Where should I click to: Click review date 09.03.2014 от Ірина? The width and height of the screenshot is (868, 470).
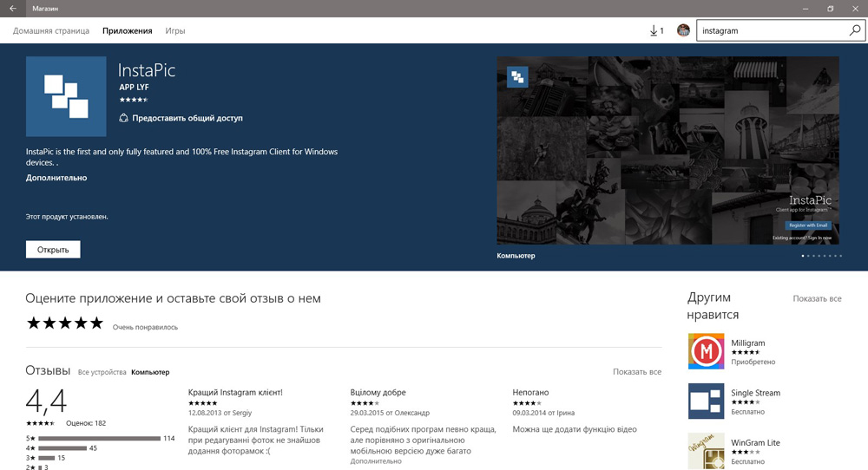543,413
